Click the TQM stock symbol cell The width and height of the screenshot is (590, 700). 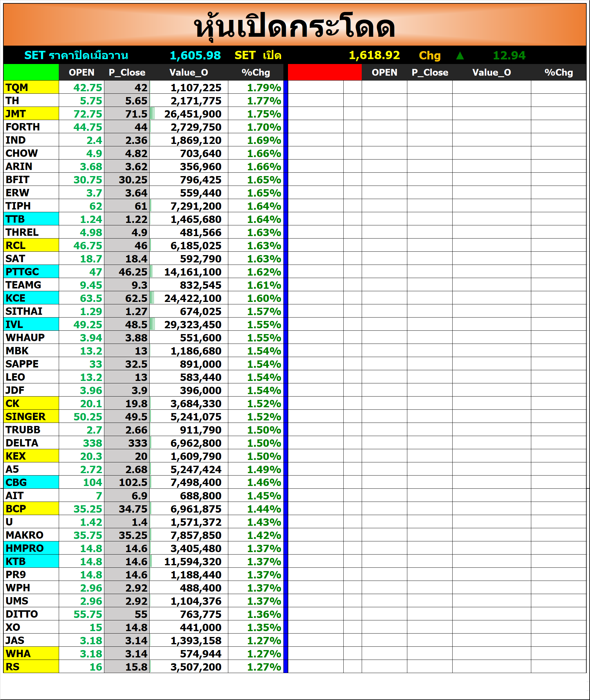pyautogui.click(x=31, y=87)
